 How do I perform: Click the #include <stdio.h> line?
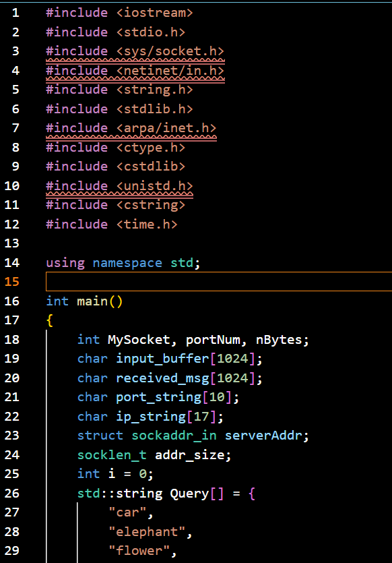(115, 32)
